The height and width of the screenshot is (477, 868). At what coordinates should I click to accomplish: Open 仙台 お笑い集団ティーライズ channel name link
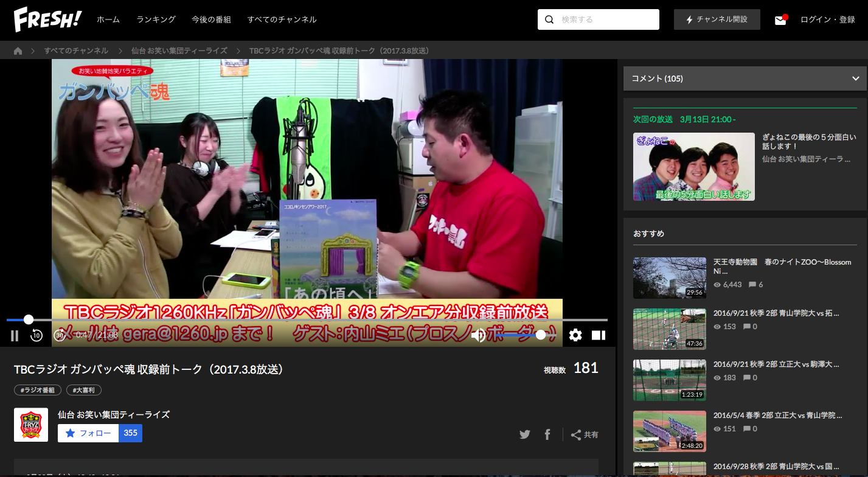point(114,414)
